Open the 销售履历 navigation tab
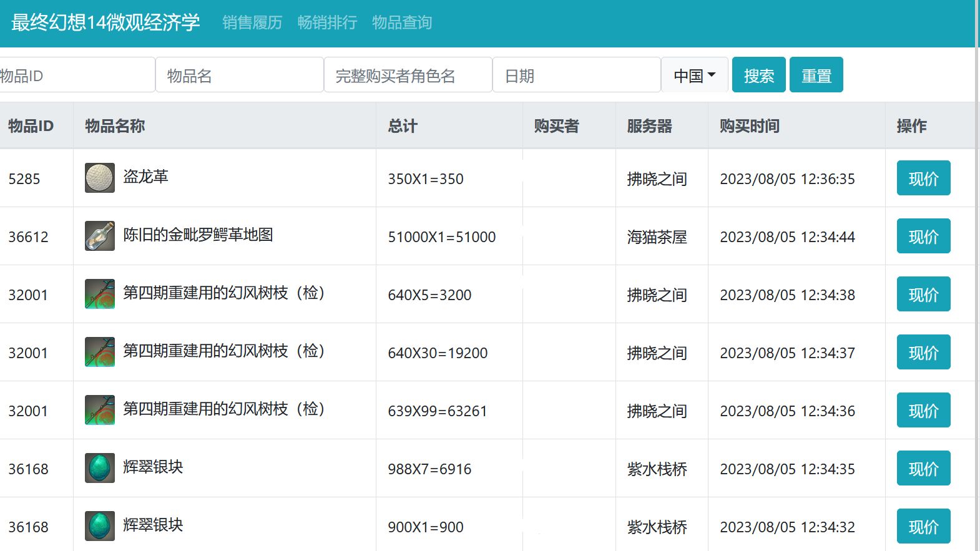The height and width of the screenshot is (551, 980). [x=252, y=23]
